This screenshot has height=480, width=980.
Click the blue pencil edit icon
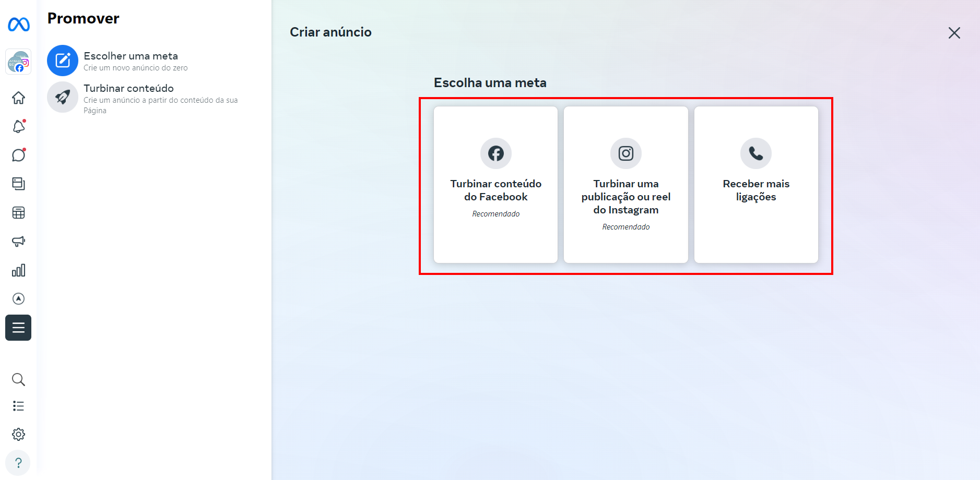point(63,61)
